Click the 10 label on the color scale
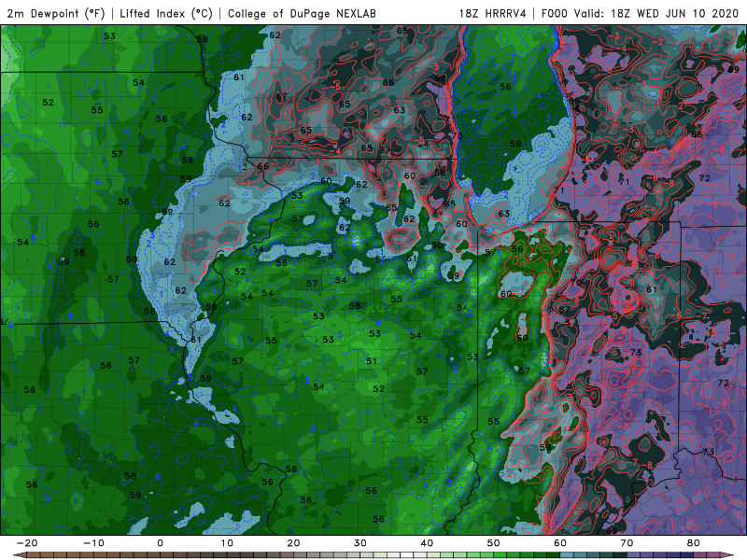The height and width of the screenshot is (560, 747). [227, 543]
